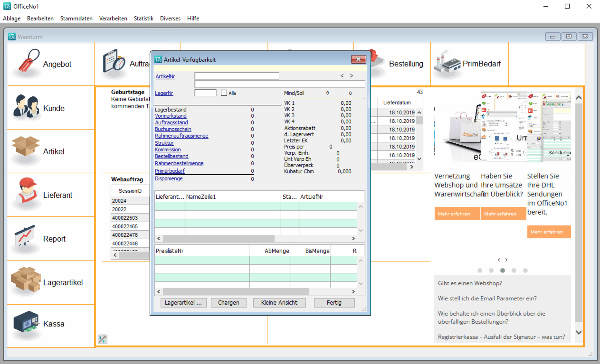Click the OfficeNo1 app icon in title bar
600x364 pixels.
pyautogui.click(x=7, y=6)
